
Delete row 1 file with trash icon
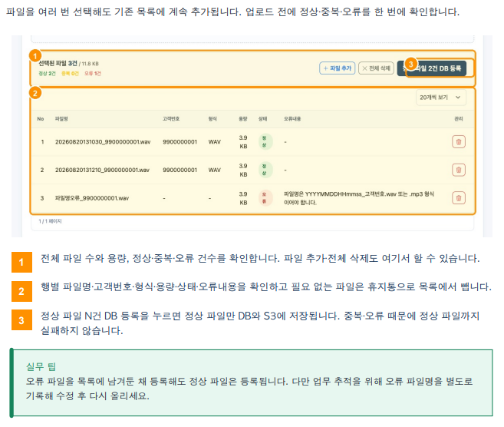(459, 141)
